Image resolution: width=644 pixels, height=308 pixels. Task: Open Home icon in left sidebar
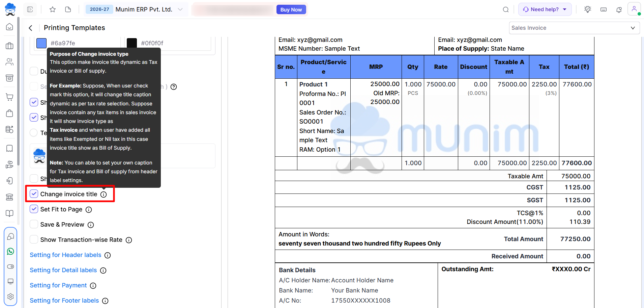click(x=10, y=27)
